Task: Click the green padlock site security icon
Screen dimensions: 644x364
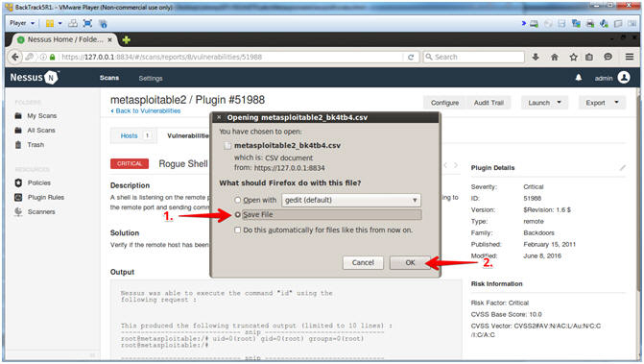Action: click(52, 57)
